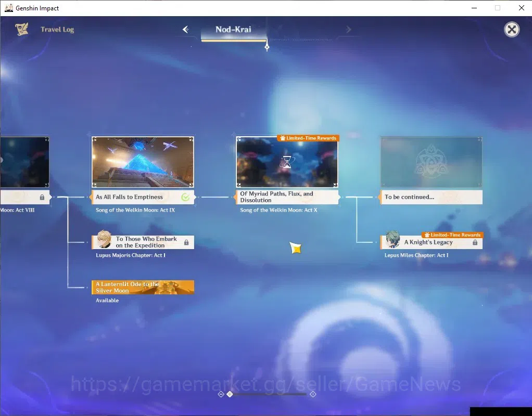Screen dimensions: 532x416
Task: Click the right end of the timeline slider
Action: 313,394
